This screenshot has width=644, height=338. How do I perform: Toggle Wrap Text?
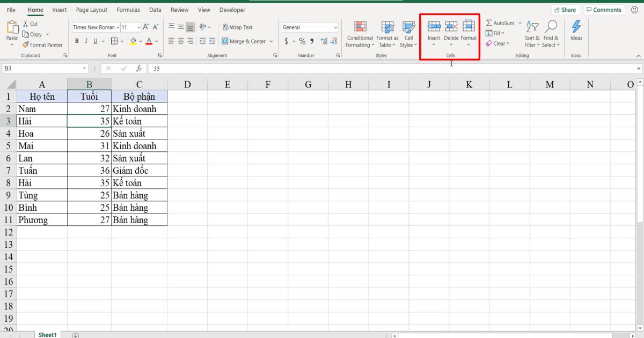[238, 27]
